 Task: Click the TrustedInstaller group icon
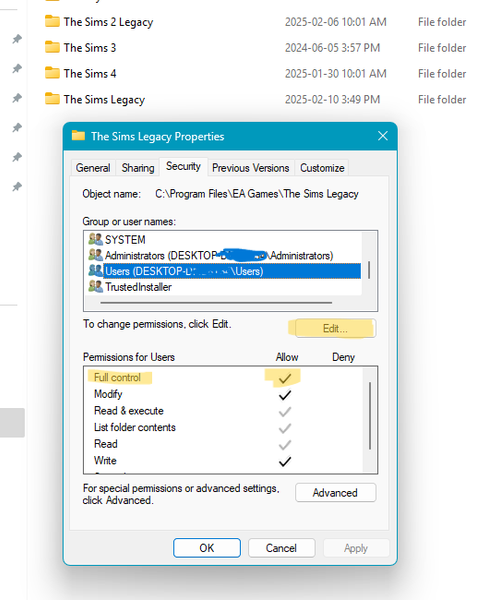tap(96, 286)
